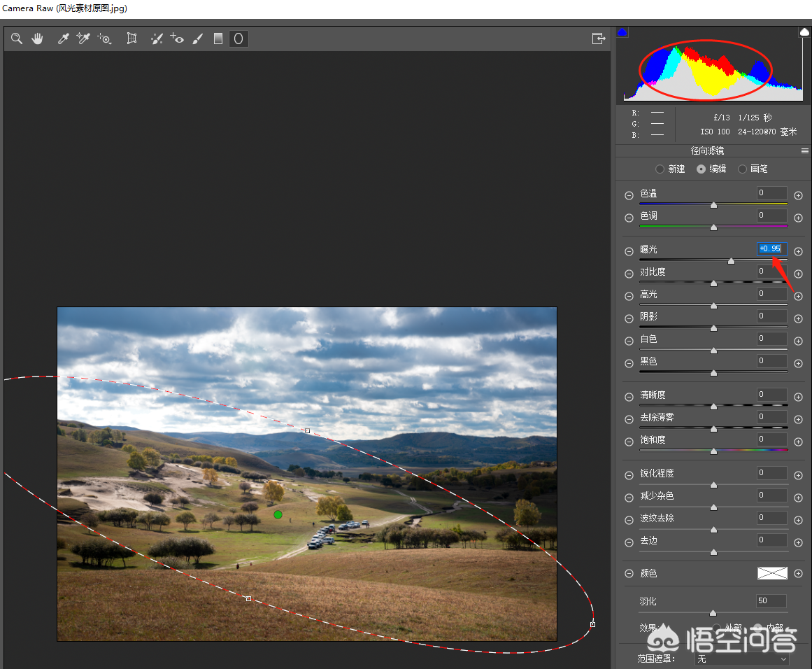Viewport: 812px width, 669px height.
Task: Click the 清晰度 value input field
Action: pyautogui.click(x=771, y=395)
